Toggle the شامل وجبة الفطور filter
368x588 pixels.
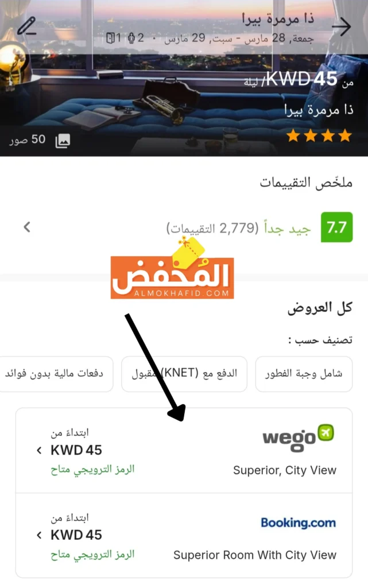point(304,374)
